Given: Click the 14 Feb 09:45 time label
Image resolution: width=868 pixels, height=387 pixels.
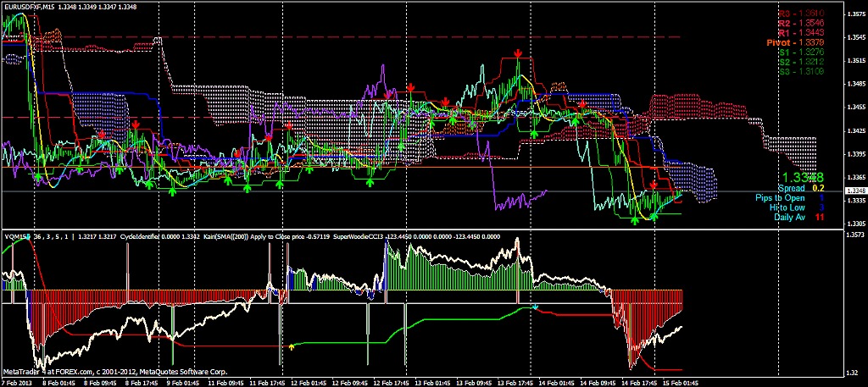Looking at the screenshot, I should point(599,383).
